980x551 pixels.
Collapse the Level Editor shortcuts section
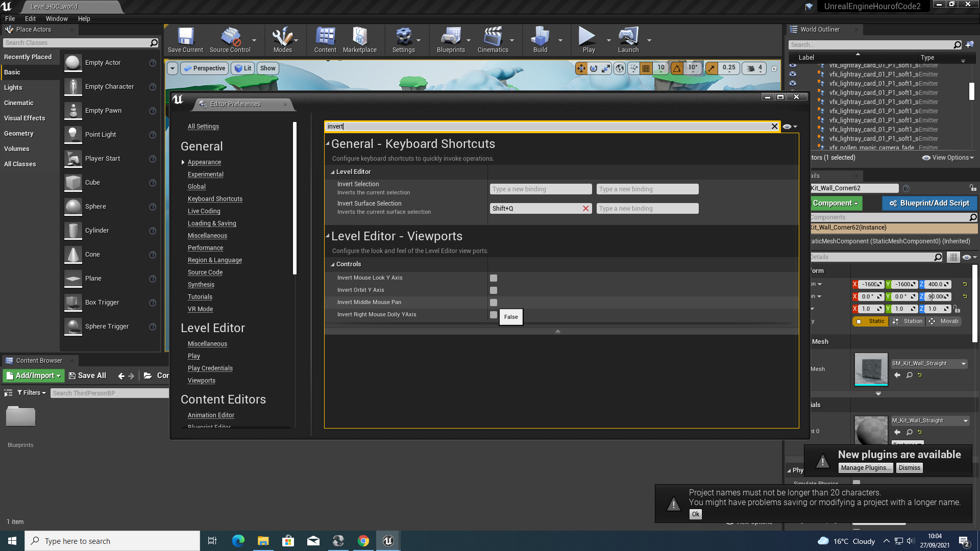[333, 172]
